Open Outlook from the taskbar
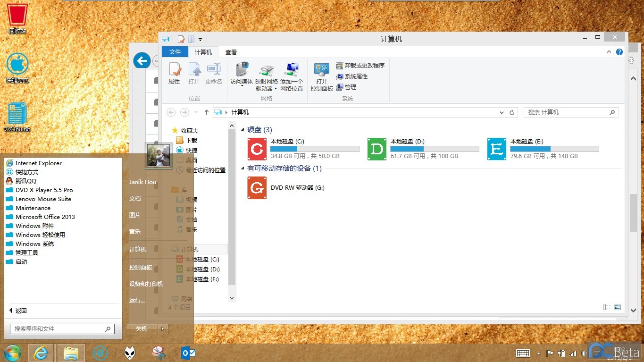This screenshot has height=362, width=644. (188, 353)
